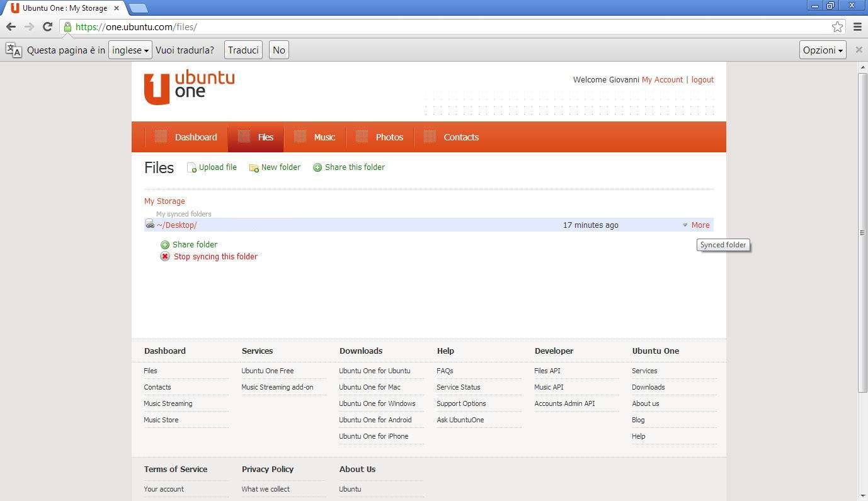Open the Photos tab
Image resolution: width=868 pixels, height=501 pixels.
389,137
